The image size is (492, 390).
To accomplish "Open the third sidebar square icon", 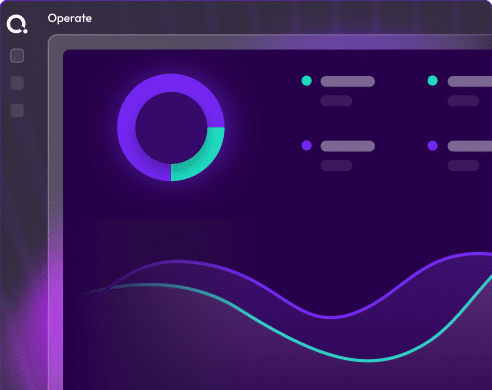I will tap(17, 110).
